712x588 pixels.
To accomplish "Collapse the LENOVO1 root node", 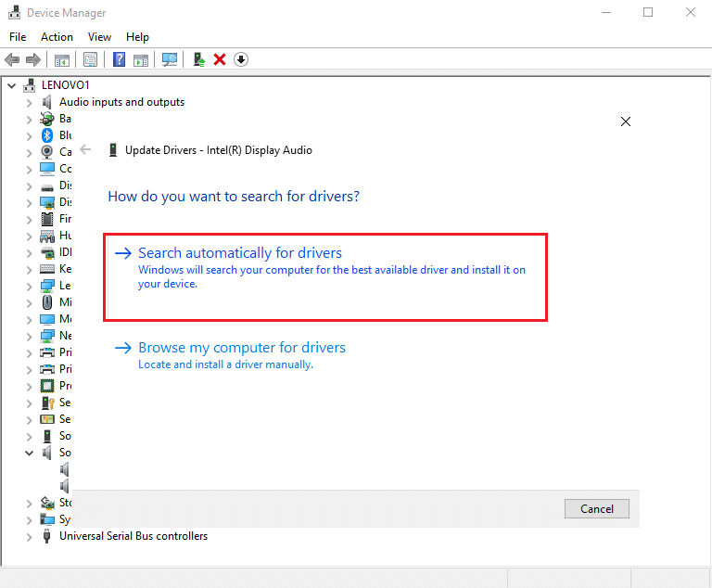I will point(11,85).
